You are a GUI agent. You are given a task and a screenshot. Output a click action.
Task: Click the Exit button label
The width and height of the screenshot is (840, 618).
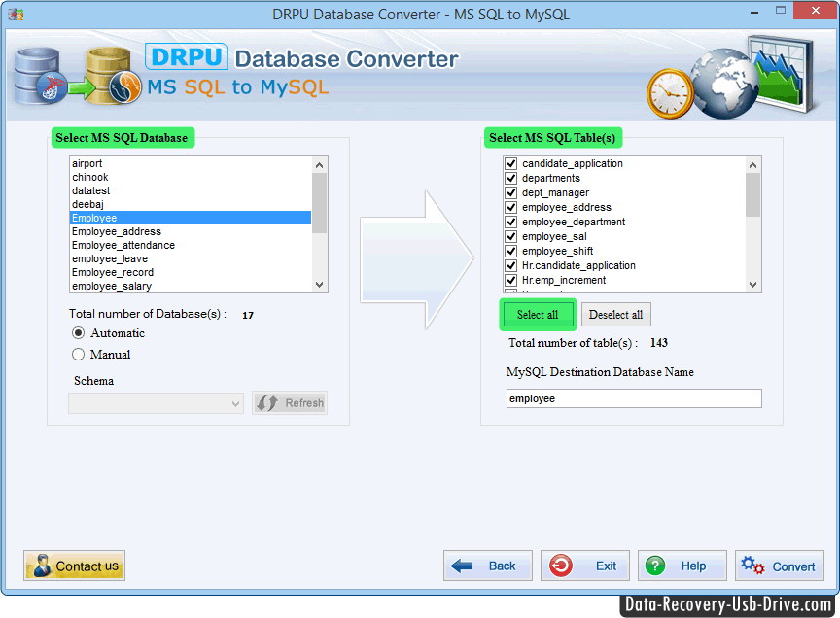[606, 566]
